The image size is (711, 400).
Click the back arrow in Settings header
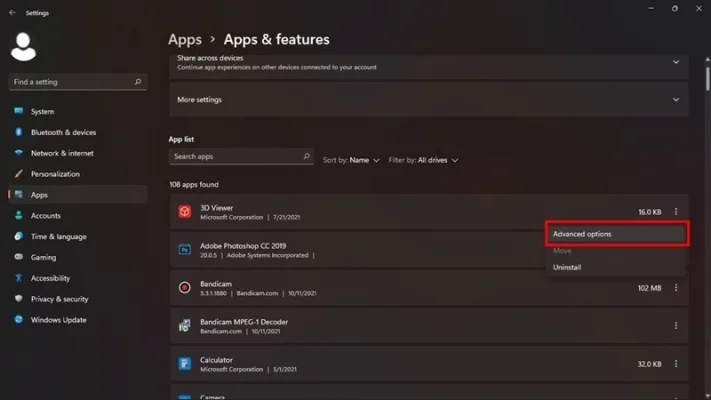point(12,13)
